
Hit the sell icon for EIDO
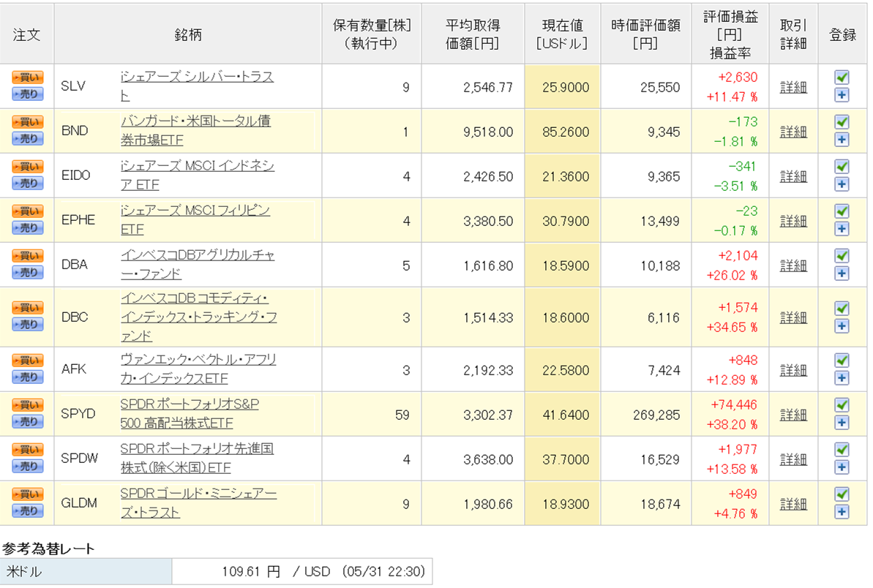(28, 184)
